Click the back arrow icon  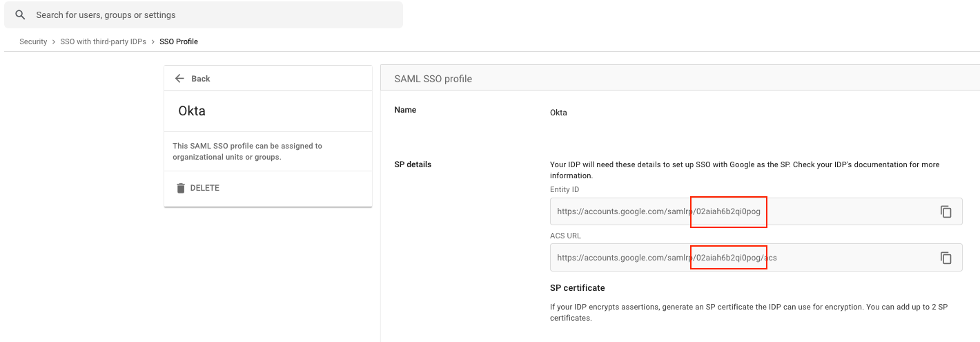(179, 79)
